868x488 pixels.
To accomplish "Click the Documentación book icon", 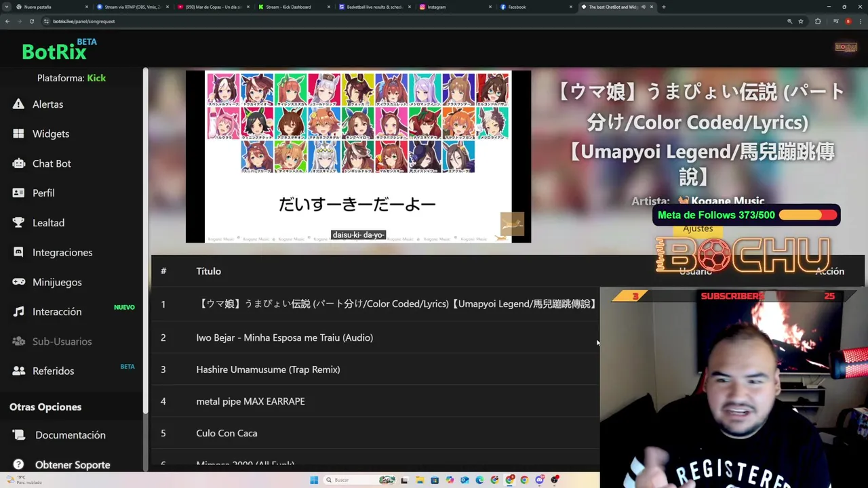I will [18, 435].
